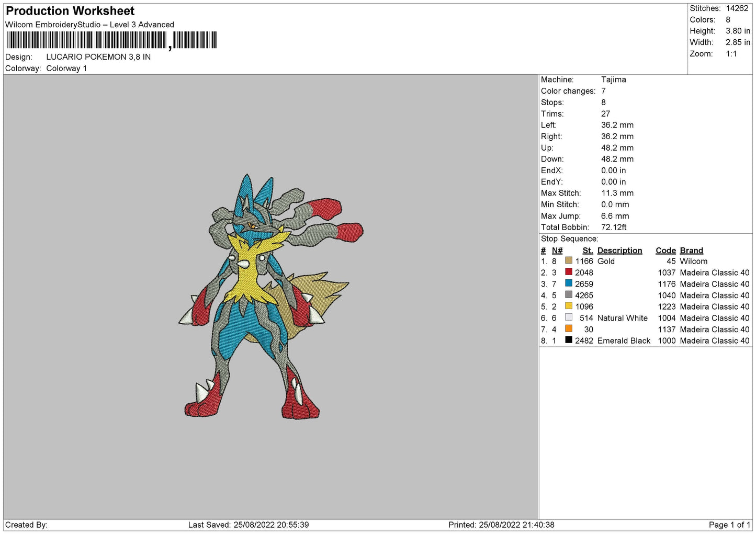
Task: Click the 'N#' column header
Action: pyautogui.click(x=557, y=251)
